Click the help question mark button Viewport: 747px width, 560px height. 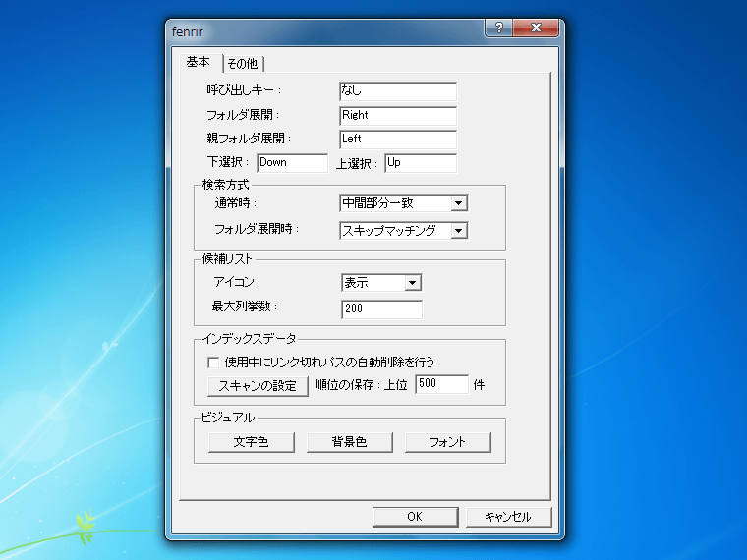pos(498,28)
